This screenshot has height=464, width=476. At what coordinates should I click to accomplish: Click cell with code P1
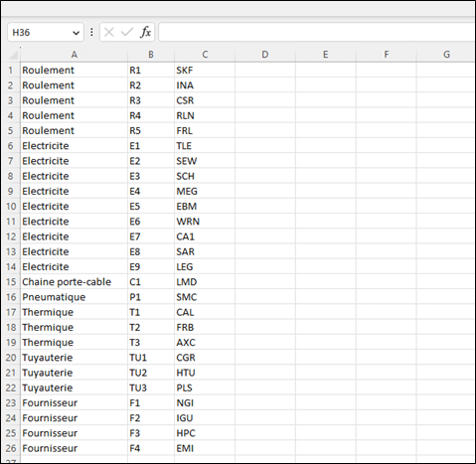coord(151,297)
